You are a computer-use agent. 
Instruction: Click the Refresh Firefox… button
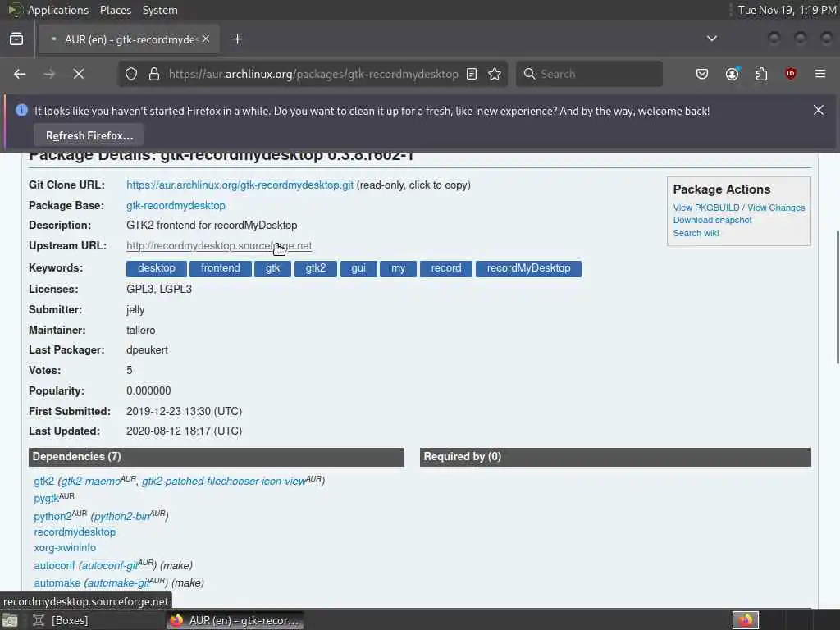tap(89, 135)
